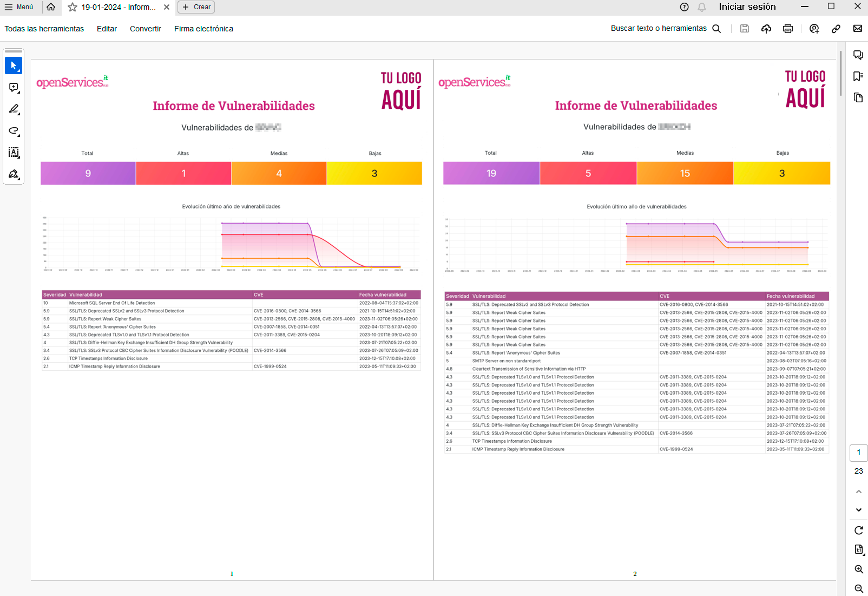Rotate the page view
The image size is (868, 596).
click(x=859, y=530)
